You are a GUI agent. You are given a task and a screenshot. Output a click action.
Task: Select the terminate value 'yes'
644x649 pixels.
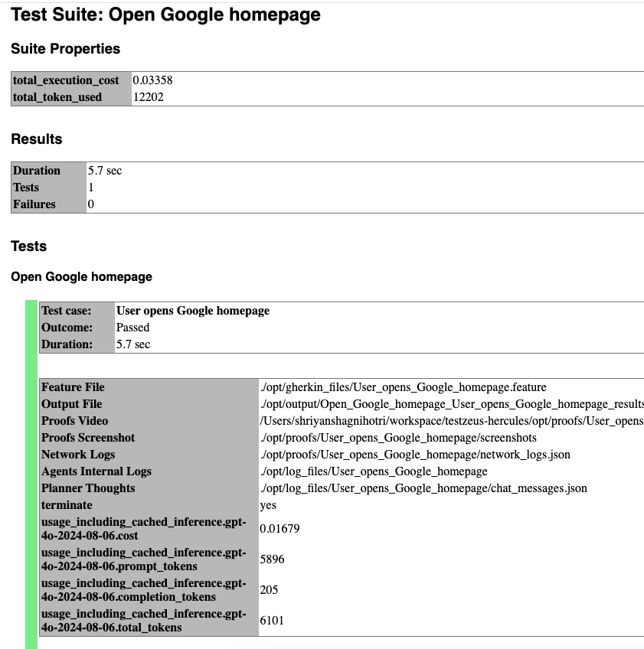268,505
